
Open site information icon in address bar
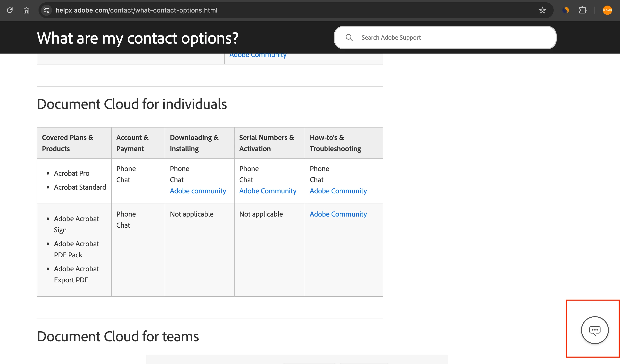46,10
